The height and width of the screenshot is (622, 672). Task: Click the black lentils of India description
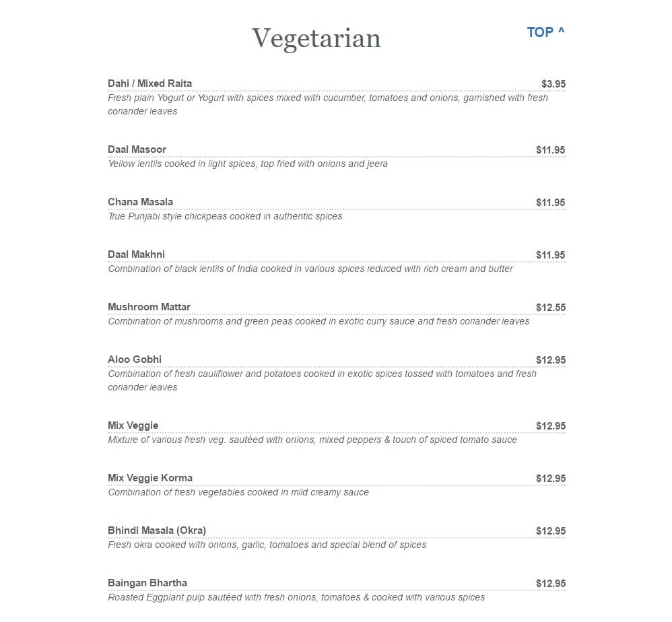coord(310,269)
